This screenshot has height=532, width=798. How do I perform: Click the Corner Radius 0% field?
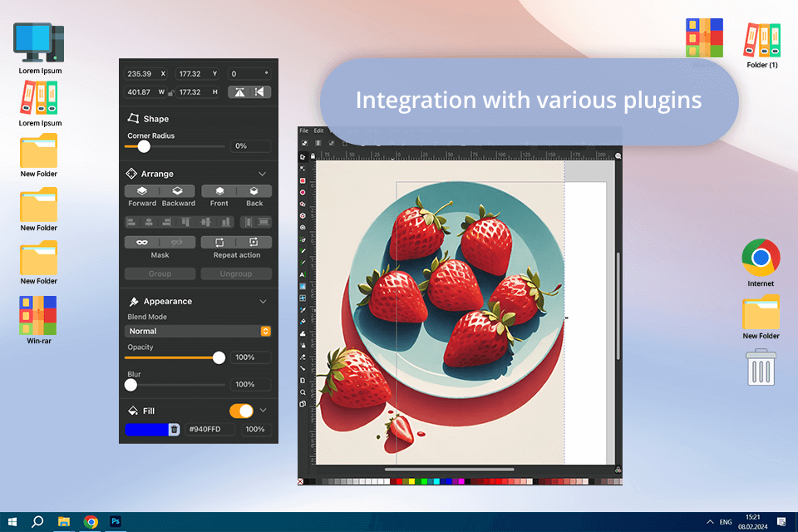click(x=250, y=146)
